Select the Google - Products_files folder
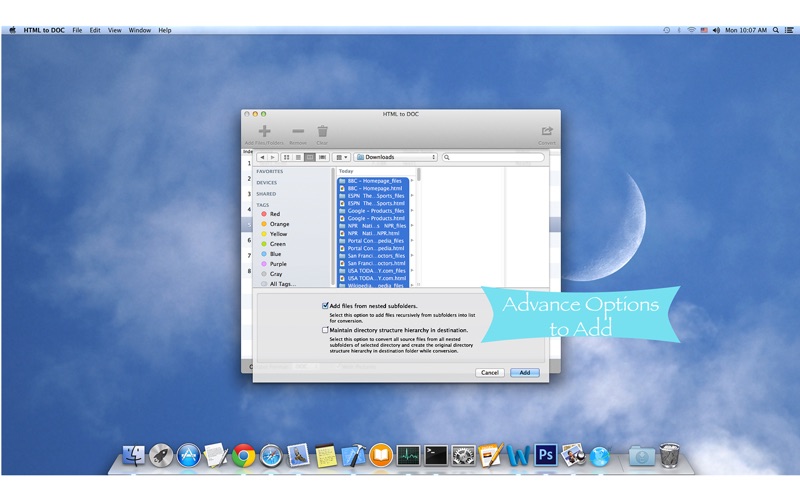The width and height of the screenshot is (800, 500). pos(373,211)
